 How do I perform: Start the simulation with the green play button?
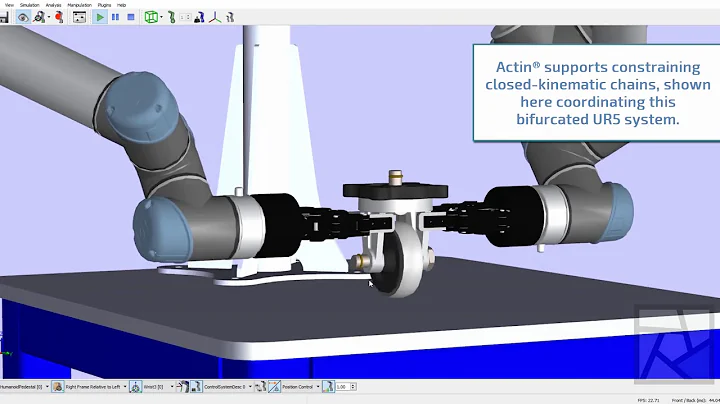(x=100, y=17)
